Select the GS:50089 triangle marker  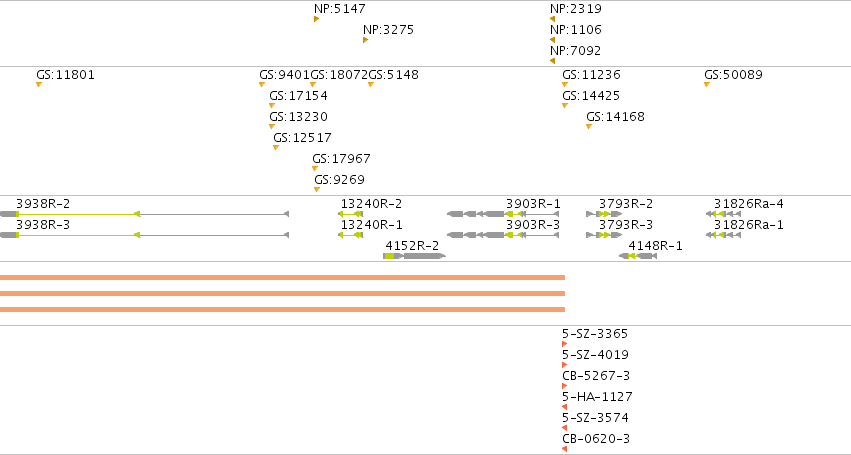(707, 85)
